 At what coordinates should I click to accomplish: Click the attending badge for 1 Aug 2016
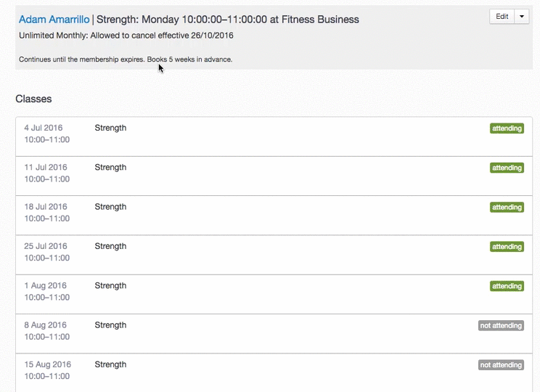507,286
